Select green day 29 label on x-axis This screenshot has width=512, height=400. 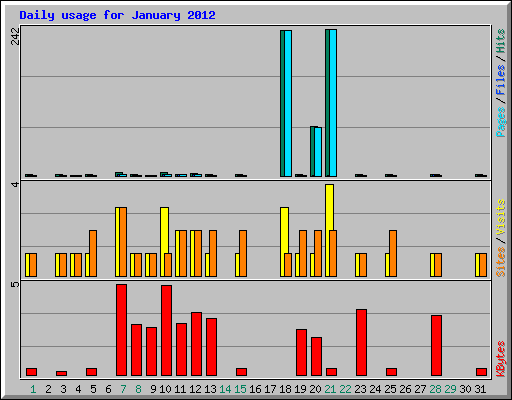pyautogui.click(x=450, y=389)
